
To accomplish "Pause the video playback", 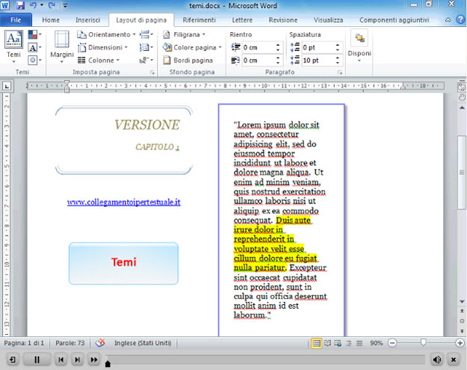I will [37, 360].
